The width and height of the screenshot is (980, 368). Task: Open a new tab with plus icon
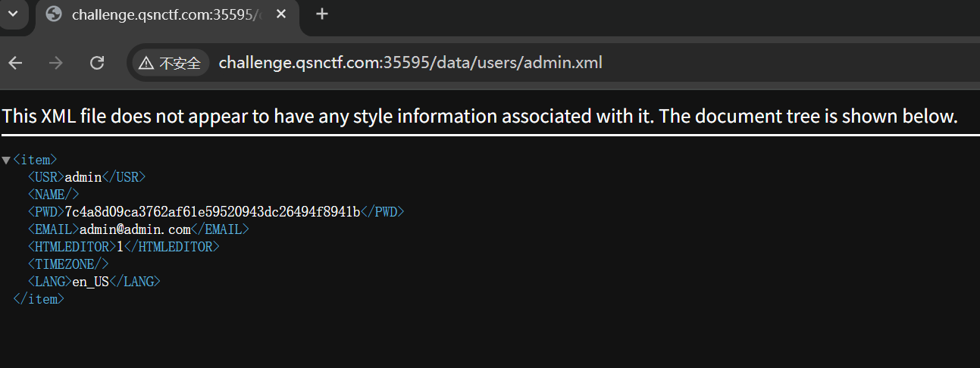[322, 14]
